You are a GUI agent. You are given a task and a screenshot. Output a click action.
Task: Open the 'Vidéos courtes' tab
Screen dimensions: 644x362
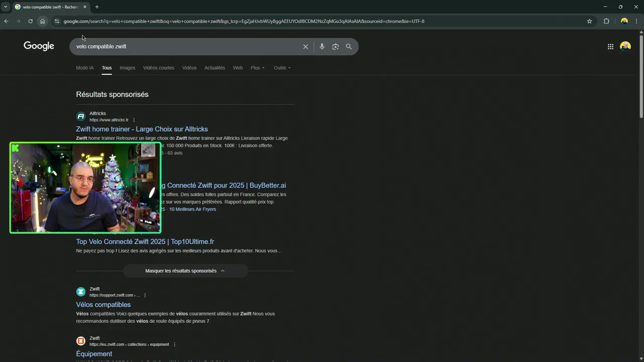click(x=158, y=68)
